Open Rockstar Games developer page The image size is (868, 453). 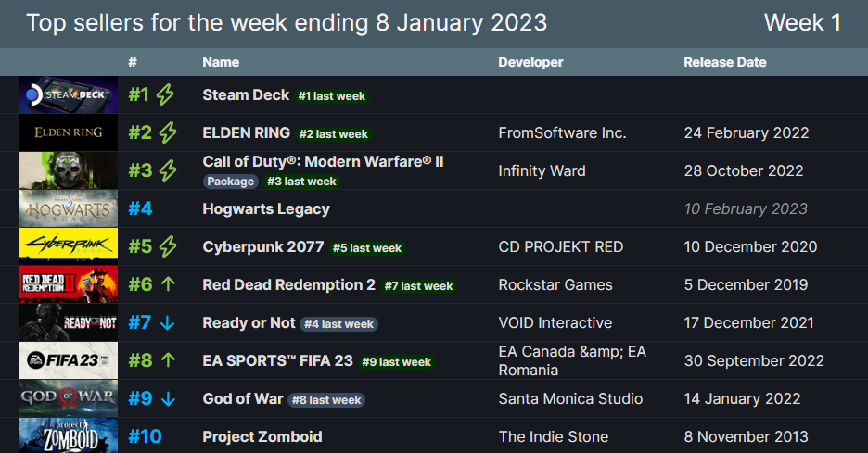pyautogui.click(x=555, y=285)
